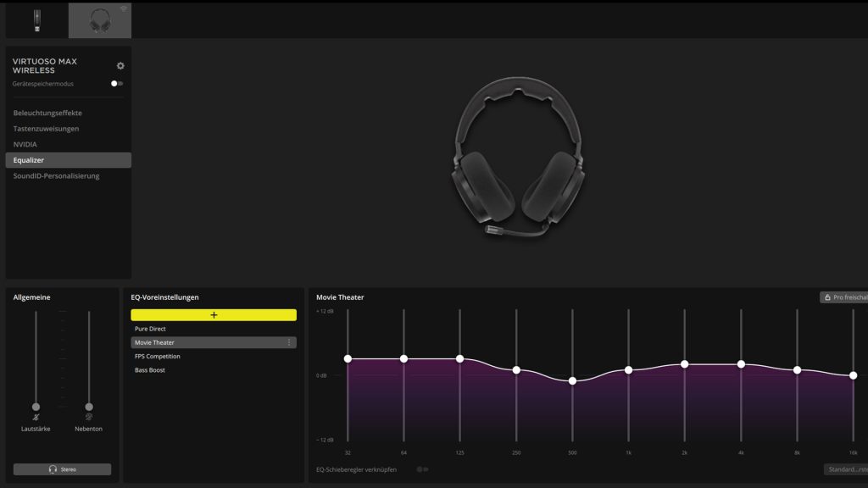Select the Bass Boost EQ preset
The image size is (868, 488).
[x=150, y=370]
